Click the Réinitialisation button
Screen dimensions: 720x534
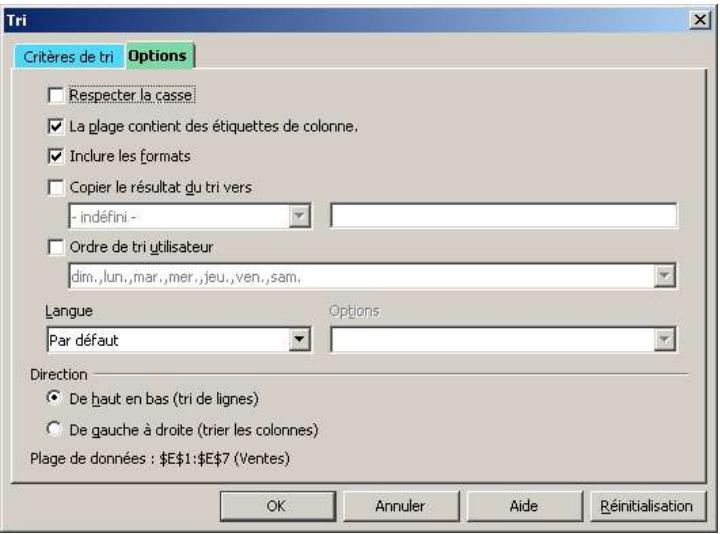click(x=647, y=506)
